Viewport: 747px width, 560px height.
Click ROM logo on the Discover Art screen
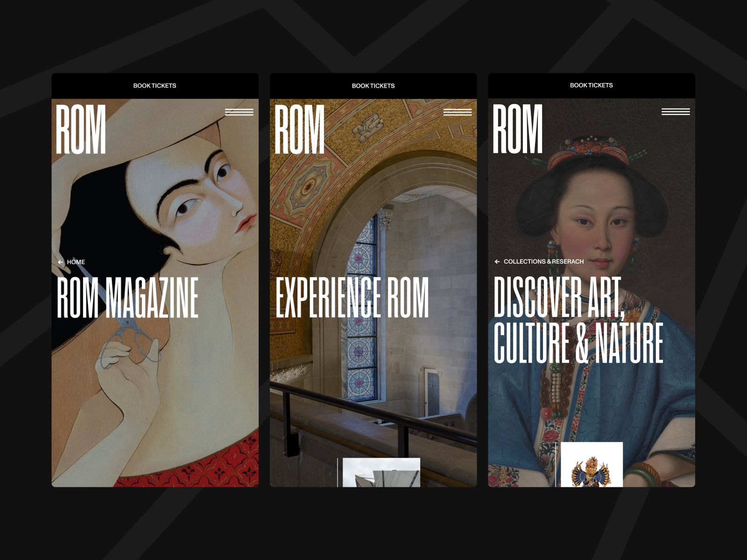point(517,129)
